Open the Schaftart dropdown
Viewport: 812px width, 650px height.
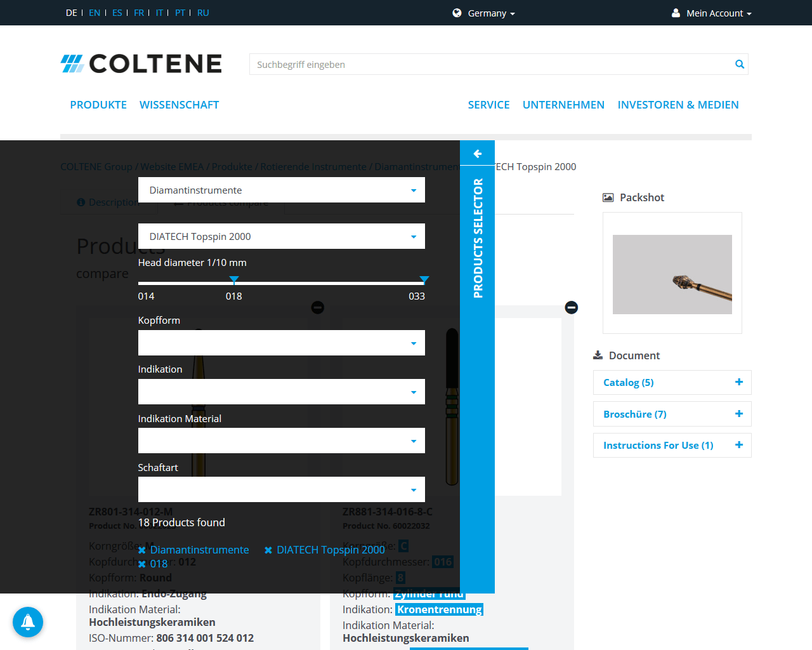pos(282,489)
